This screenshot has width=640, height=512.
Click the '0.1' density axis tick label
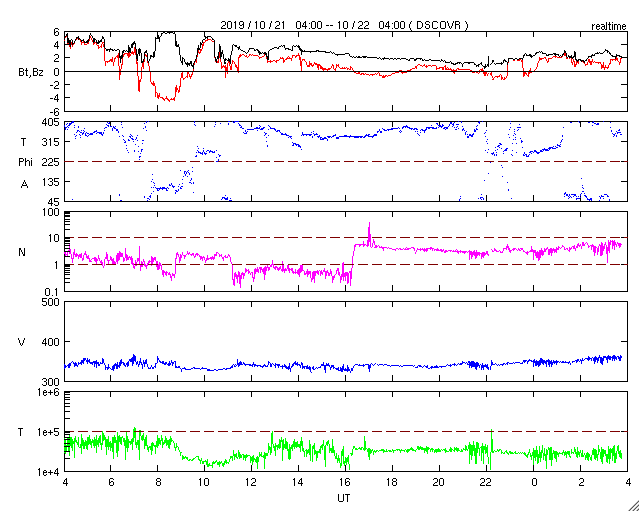(x=54, y=292)
